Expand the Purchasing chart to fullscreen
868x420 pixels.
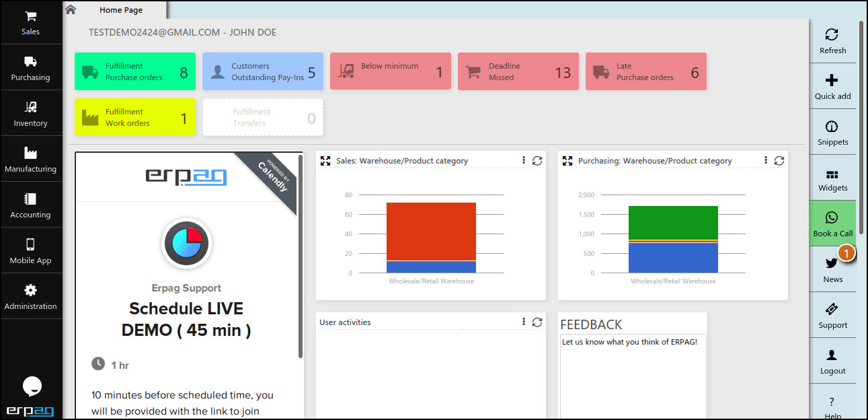(x=567, y=161)
